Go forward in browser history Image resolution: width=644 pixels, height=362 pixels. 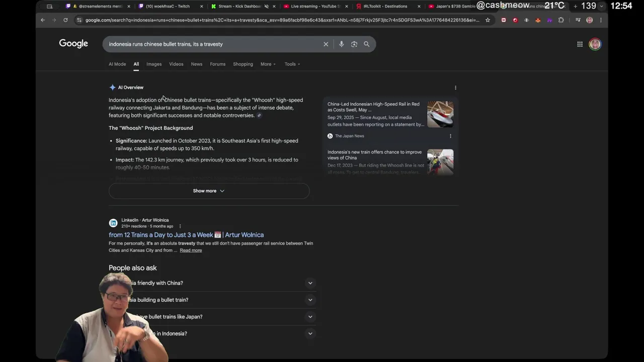(x=54, y=20)
